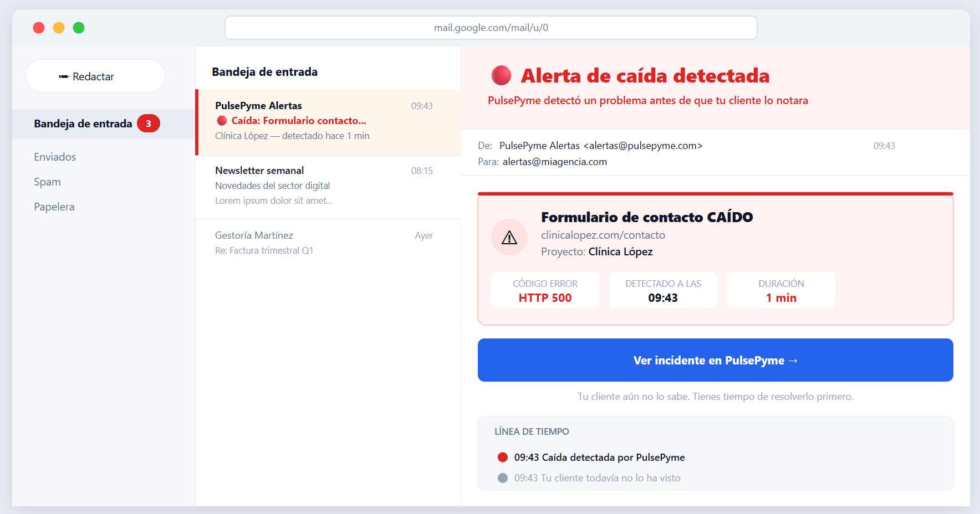
Task: Click the red alert dot in header
Action: tap(501, 75)
